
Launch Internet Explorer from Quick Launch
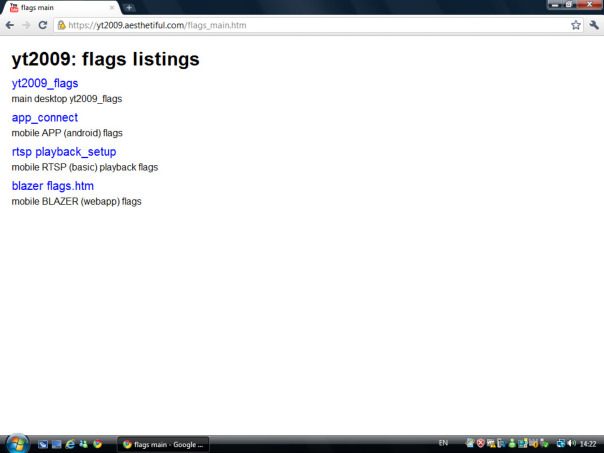coord(70,443)
